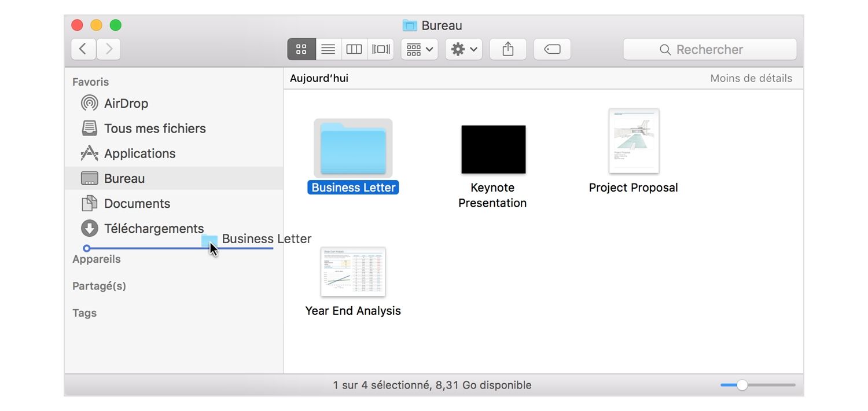Image resolution: width=868 pixels, height=411 pixels.
Task: Open Applications from the sidebar
Action: pyautogui.click(x=139, y=153)
